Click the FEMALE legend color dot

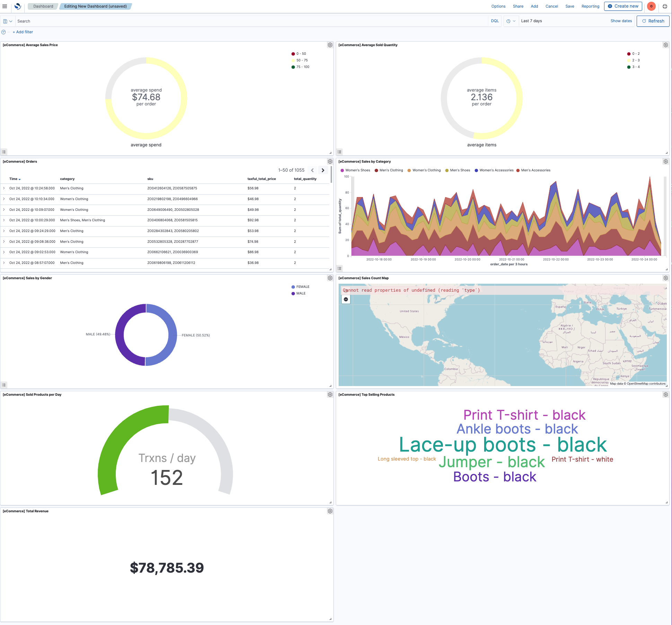click(293, 287)
